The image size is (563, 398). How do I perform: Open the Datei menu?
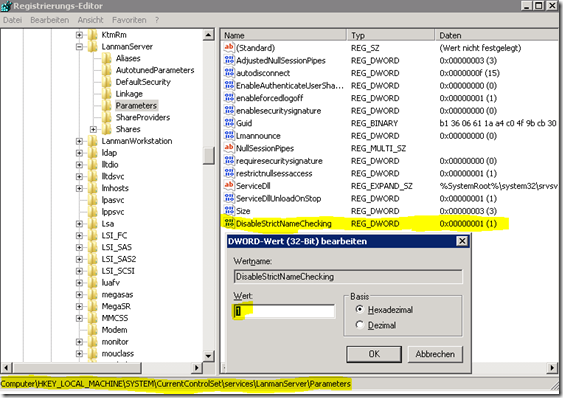pos(13,20)
